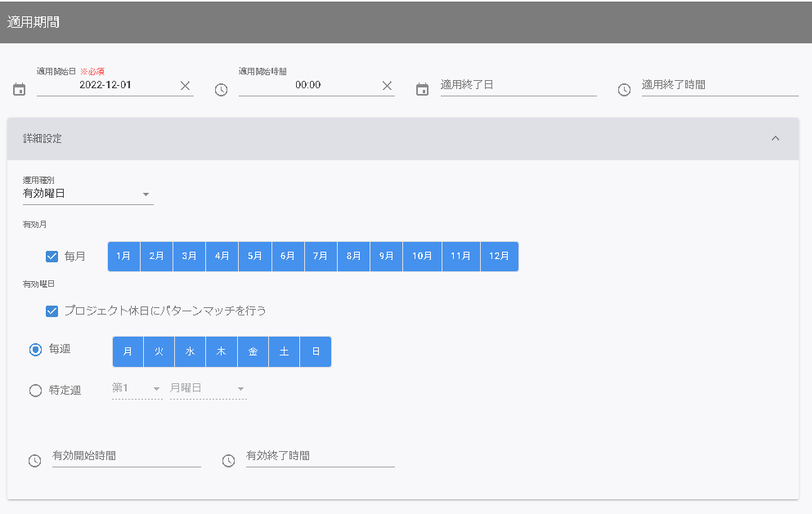The width and height of the screenshot is (812, 514).
Task: Open the 第1 week number dropdown
Action: tap(137, 388)
